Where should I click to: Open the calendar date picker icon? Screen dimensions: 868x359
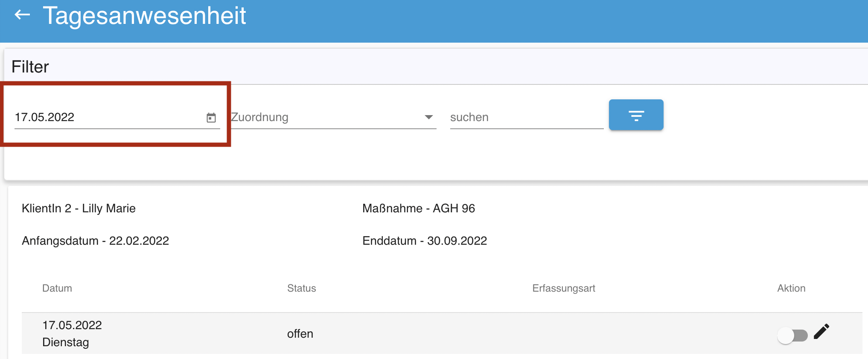coord(211,118)
